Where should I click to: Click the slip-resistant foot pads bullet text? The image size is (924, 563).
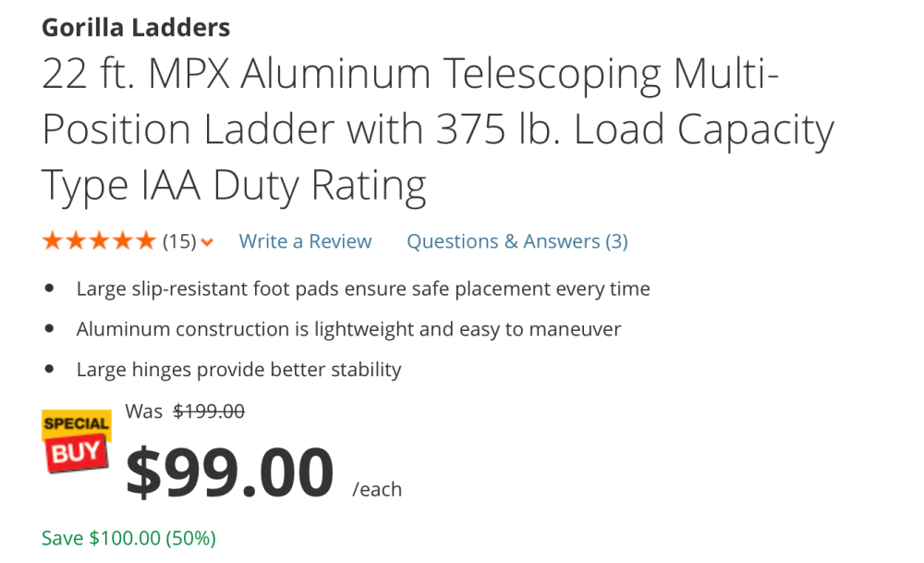pos(363,289)
